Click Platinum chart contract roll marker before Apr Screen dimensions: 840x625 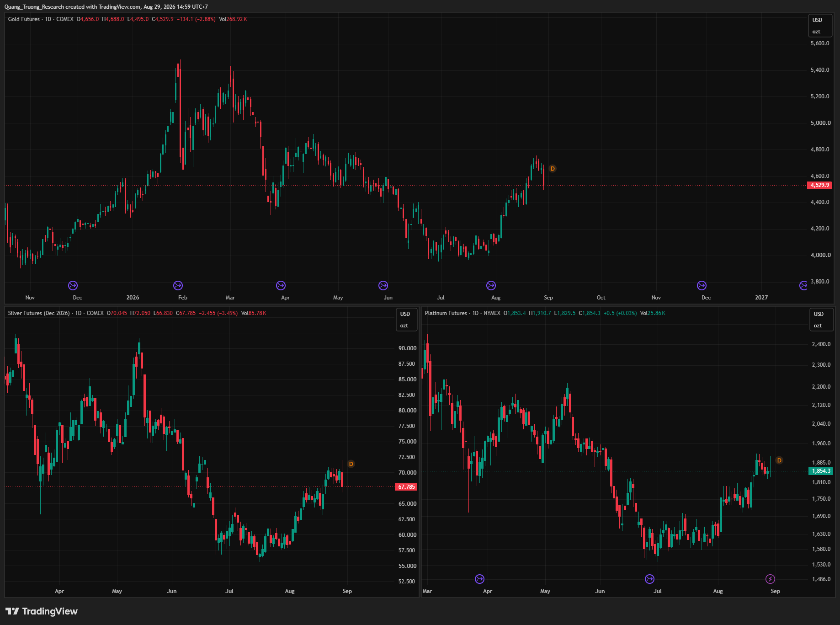pos(479,579)
